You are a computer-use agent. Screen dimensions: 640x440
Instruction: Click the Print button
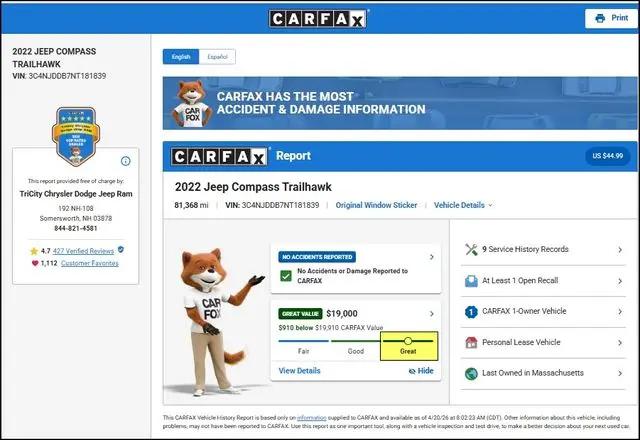tap(611, 18)
